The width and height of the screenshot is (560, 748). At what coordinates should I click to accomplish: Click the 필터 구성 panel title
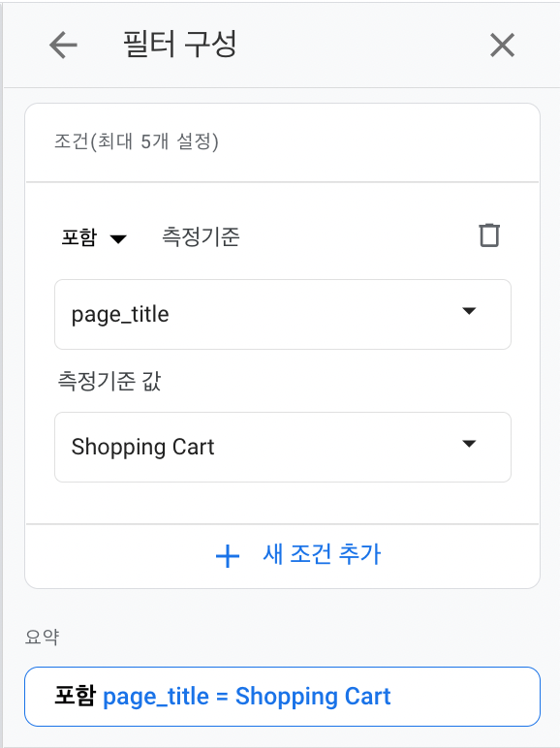pyautogui.click(x=180, y=44)
